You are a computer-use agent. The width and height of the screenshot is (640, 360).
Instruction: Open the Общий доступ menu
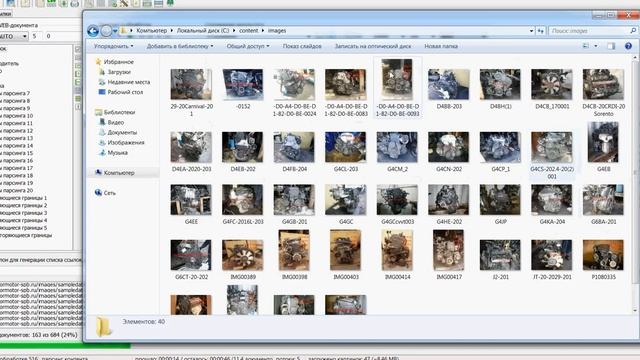(x=248, y=46)
